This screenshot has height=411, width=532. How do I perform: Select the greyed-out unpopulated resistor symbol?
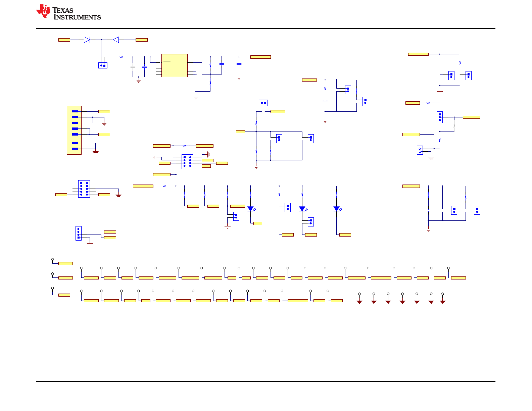point(454,126)
